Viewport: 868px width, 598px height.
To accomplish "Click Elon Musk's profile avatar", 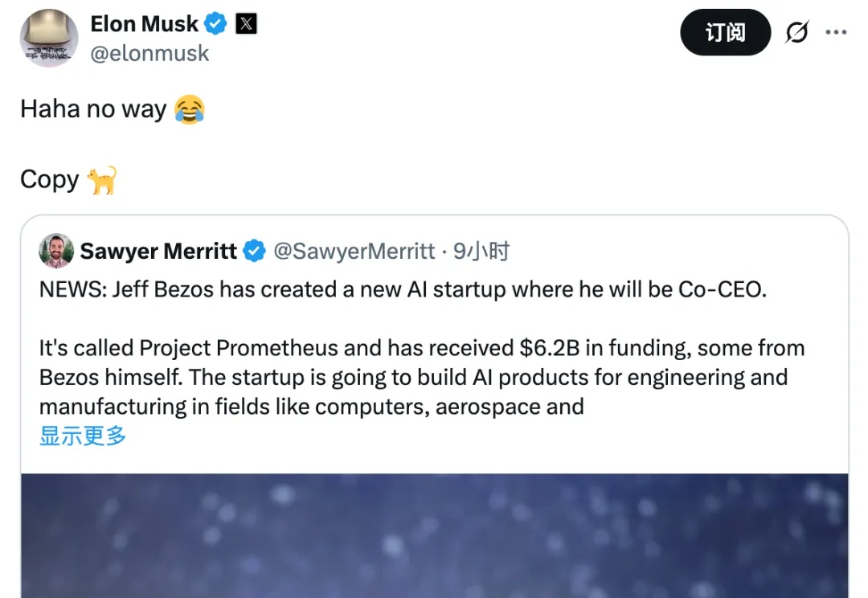I will point(49,38).
